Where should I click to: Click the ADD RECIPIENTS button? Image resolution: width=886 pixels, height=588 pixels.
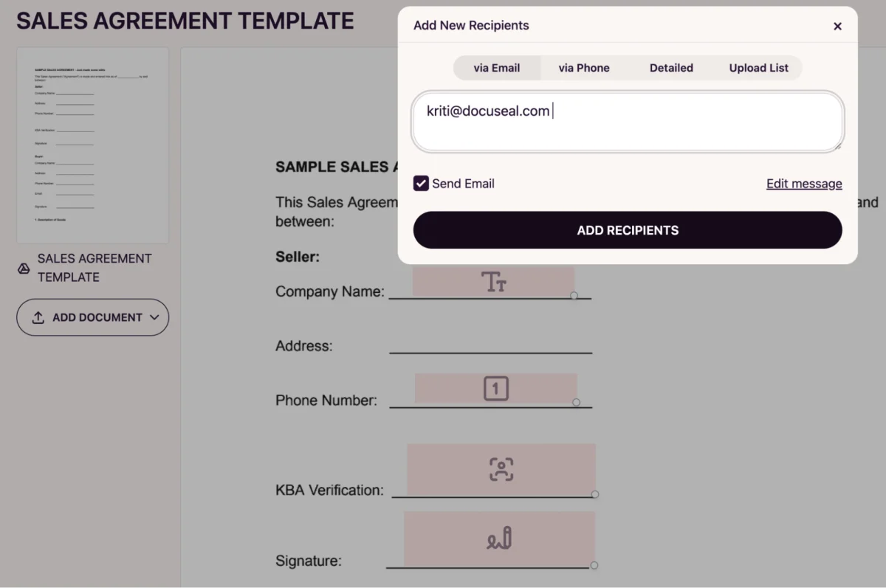[627, 229]
